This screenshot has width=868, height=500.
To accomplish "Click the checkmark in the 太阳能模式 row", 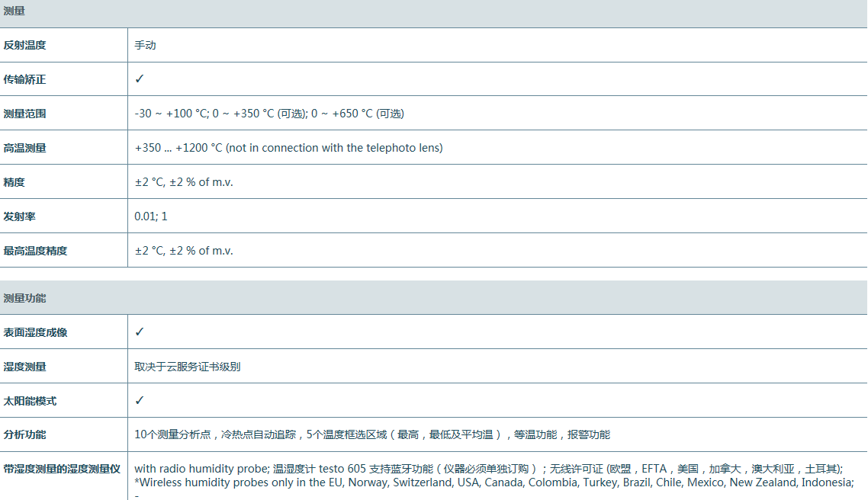I will point(140,401).
